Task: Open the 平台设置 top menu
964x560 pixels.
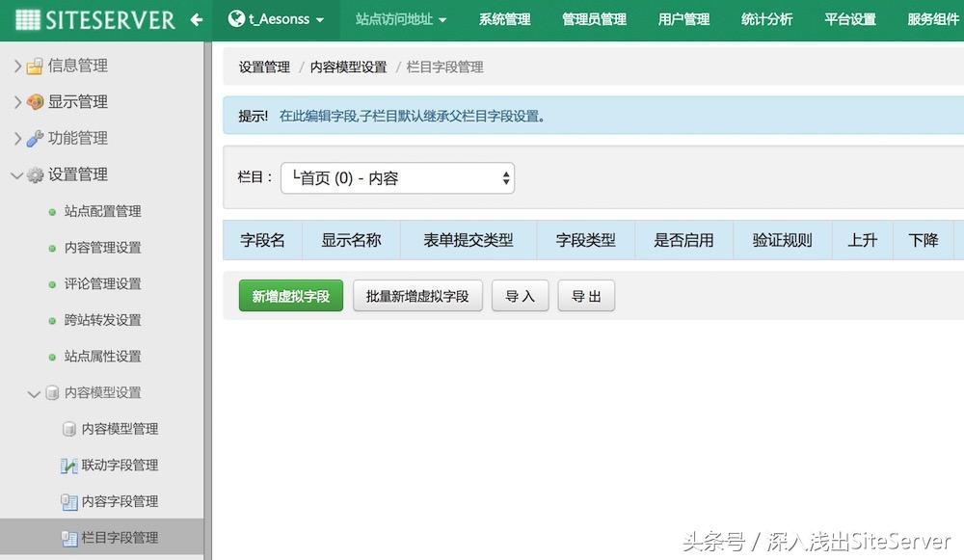Action: (x=850, y=19)
